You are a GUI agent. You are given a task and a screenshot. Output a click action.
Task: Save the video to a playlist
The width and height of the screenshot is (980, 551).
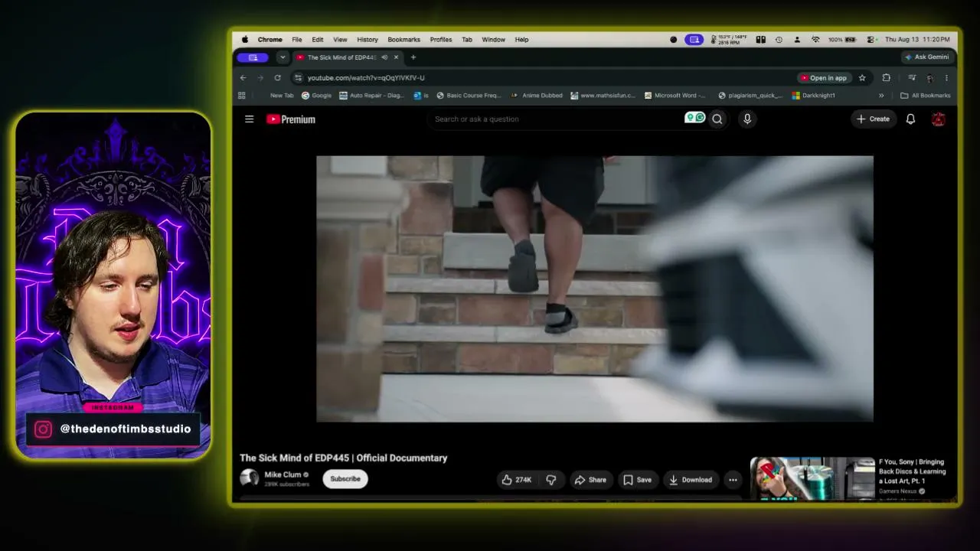click(637, 480)
